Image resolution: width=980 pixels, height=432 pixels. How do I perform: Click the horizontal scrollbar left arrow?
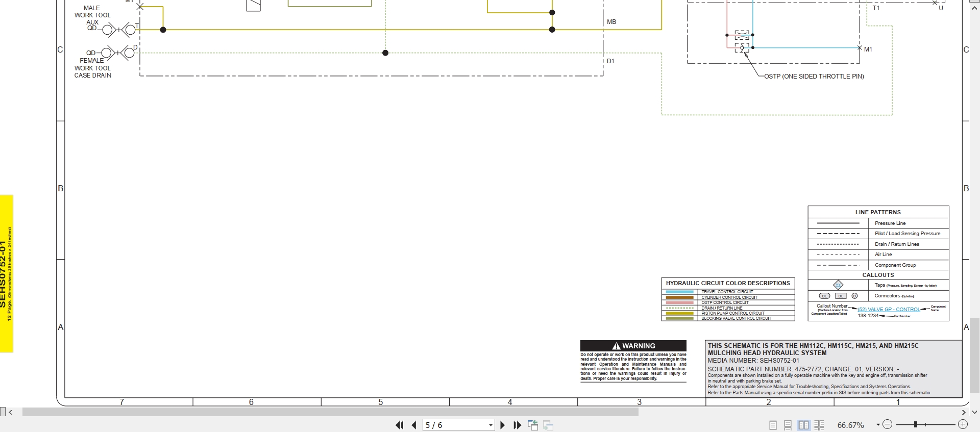11,412
